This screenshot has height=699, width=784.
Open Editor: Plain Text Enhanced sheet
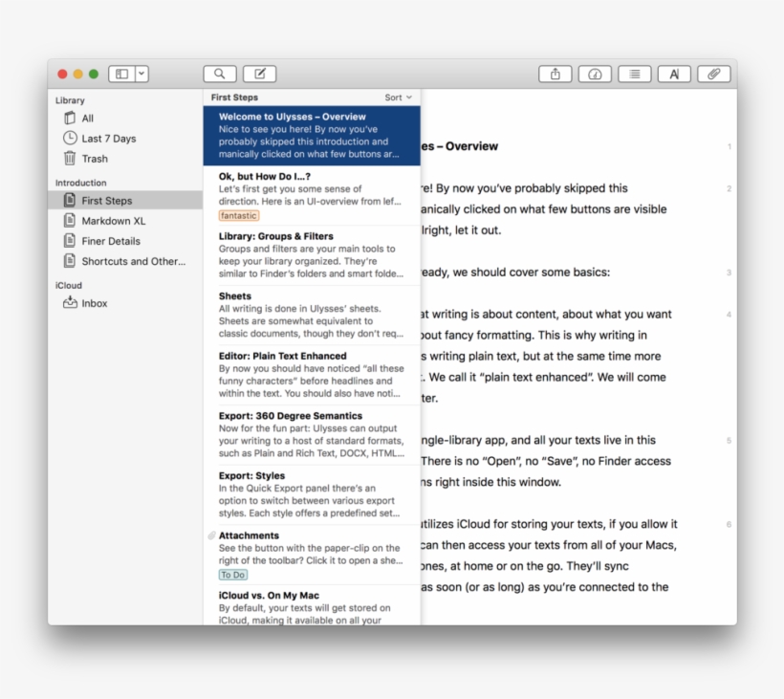point(312,375)
